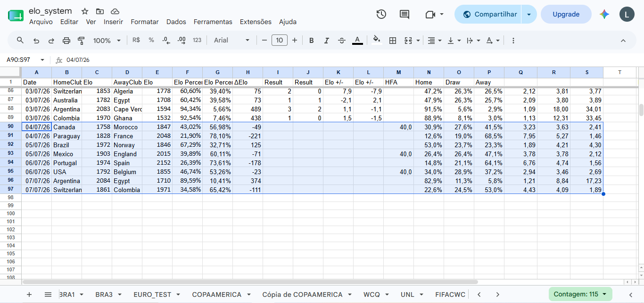
Task: Open the Extensões menu
Action: [x=256, y=22]
